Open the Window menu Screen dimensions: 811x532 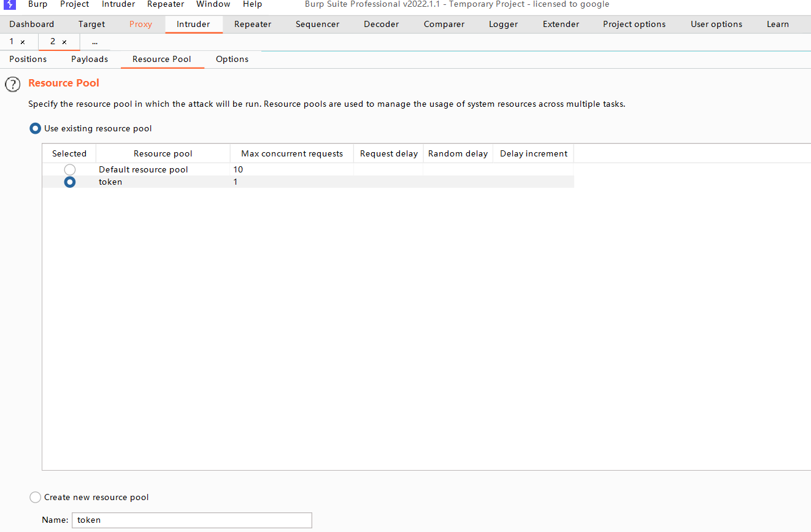pyautogui.click(x=213, y=4)
